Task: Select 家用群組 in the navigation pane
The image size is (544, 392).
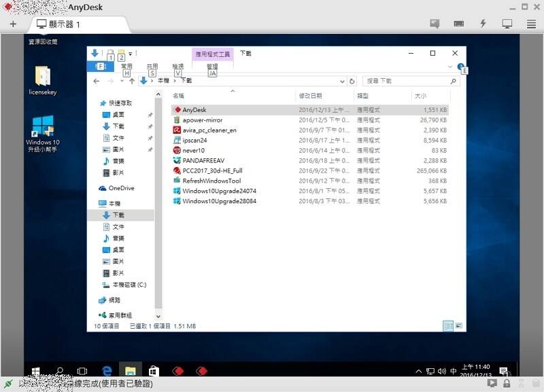Action: 120,315
